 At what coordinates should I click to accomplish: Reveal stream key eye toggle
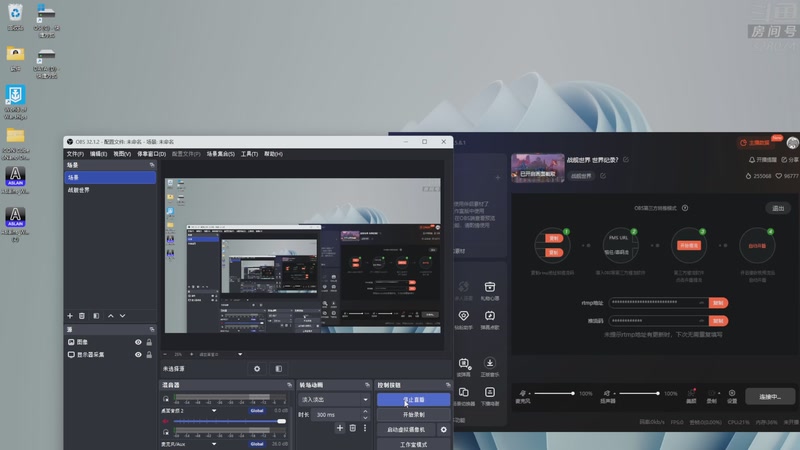pyautogui.click(x=701, y=321)
